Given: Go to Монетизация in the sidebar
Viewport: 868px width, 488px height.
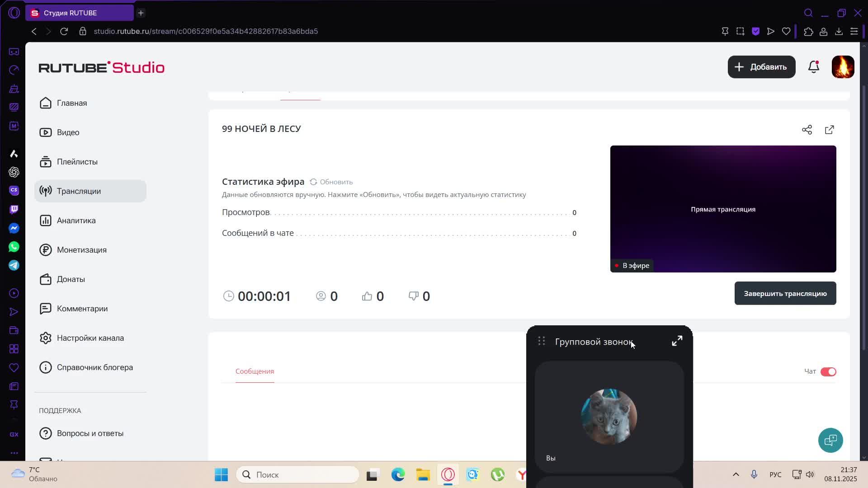Looking at the screenshot, I should (x=81, y=250).
